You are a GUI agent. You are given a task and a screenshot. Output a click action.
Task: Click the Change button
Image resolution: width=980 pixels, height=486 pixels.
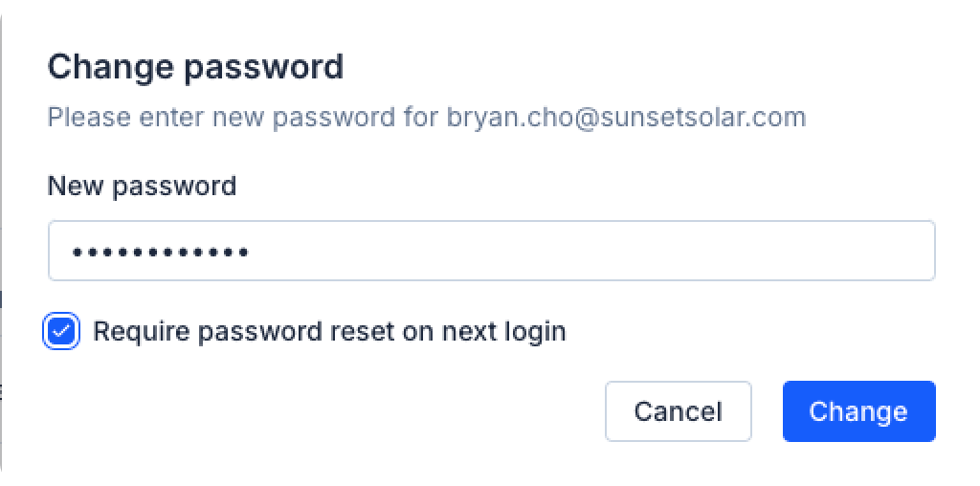click(857, 411)
